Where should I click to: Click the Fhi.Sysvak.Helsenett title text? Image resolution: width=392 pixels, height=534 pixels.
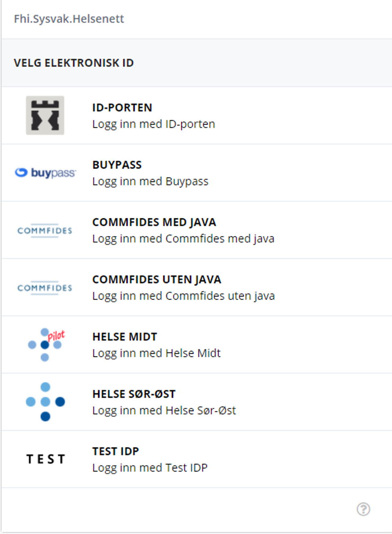point(69,19)
